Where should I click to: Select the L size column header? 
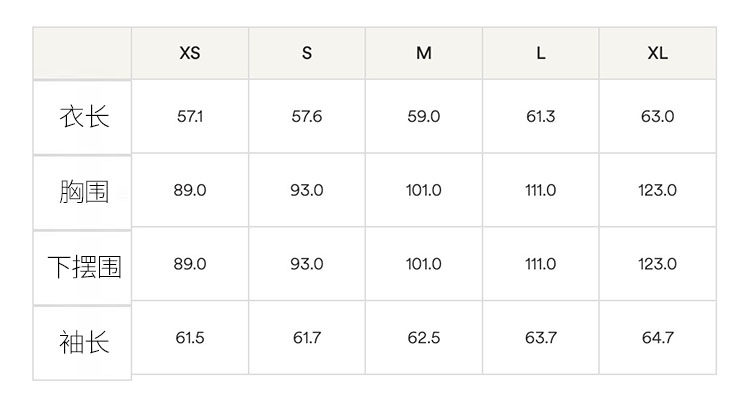(541, 54)
